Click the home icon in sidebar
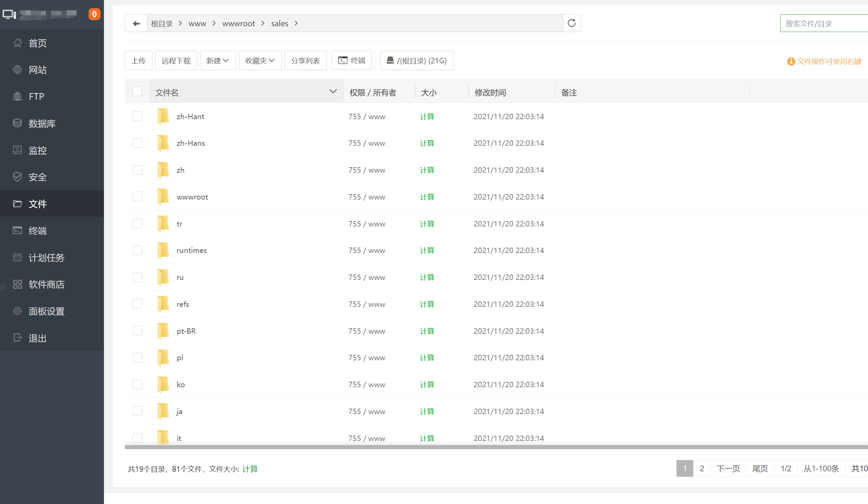This screenshot has width=868, height=504. [x=17, y=43]
